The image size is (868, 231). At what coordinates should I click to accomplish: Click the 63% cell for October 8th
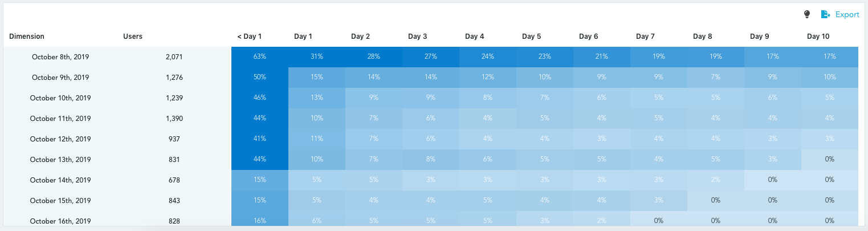point(260,57)
